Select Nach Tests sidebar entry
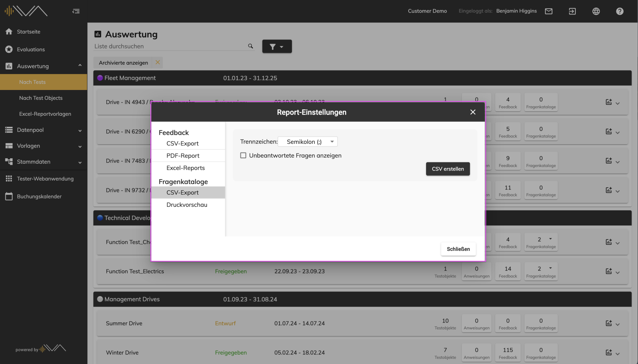The height and width of the screenshot is (364, 638). (44, 82)
